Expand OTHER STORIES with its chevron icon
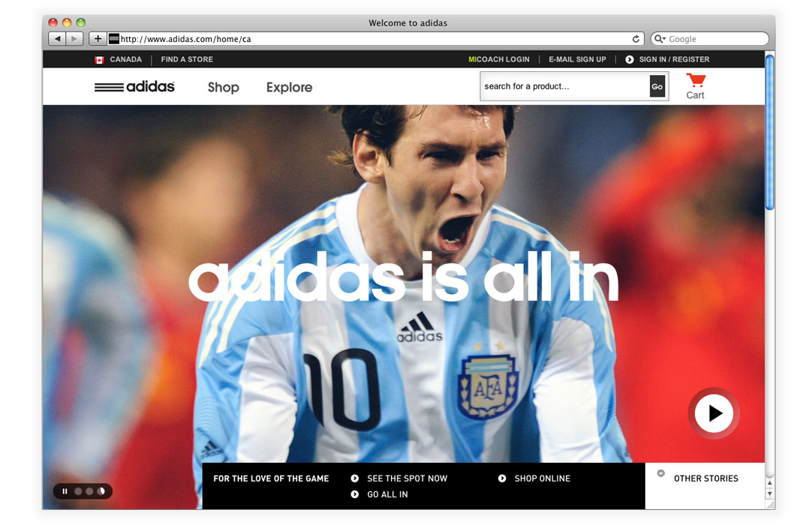Viewport: 812px width, 525px height. point(661,473)
